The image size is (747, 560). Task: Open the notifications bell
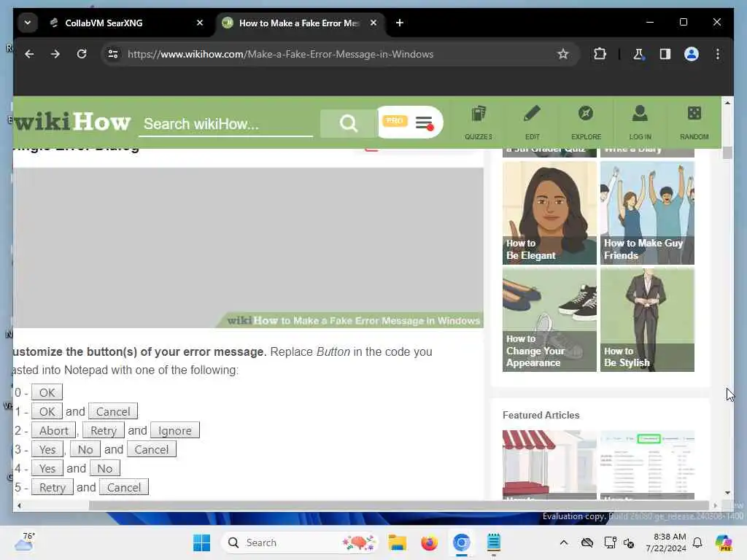pos(697,542)
